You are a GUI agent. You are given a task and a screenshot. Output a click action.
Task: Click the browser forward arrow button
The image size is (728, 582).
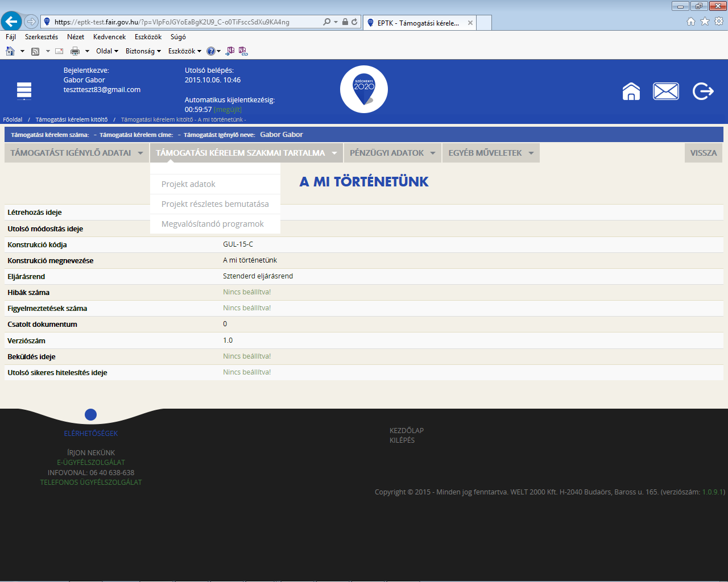(x=31, y=22)
